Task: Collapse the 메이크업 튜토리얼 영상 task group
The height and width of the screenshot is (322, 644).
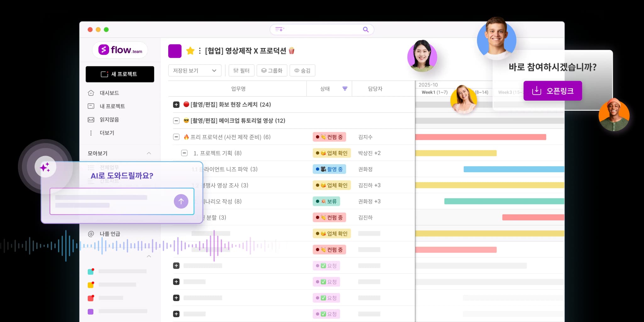Action: pyautogui.click(x=176, y=121)
